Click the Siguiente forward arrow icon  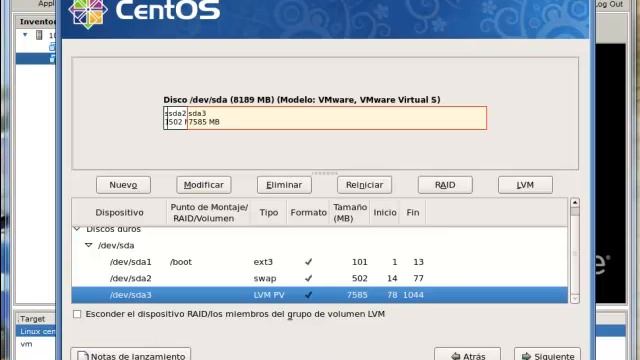[527, 356]
